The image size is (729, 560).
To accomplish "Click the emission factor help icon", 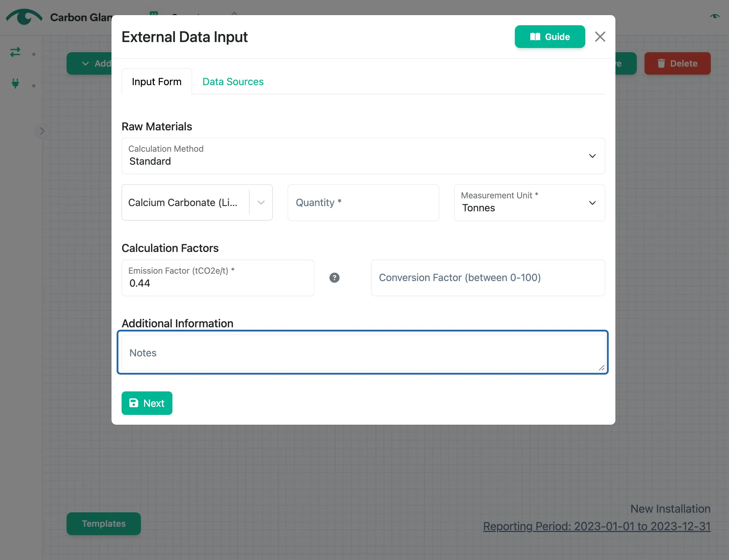I will click(334, 278).
